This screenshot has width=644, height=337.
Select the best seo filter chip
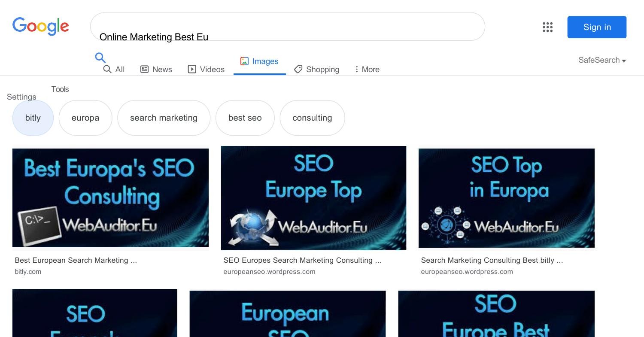coord(245,118)
